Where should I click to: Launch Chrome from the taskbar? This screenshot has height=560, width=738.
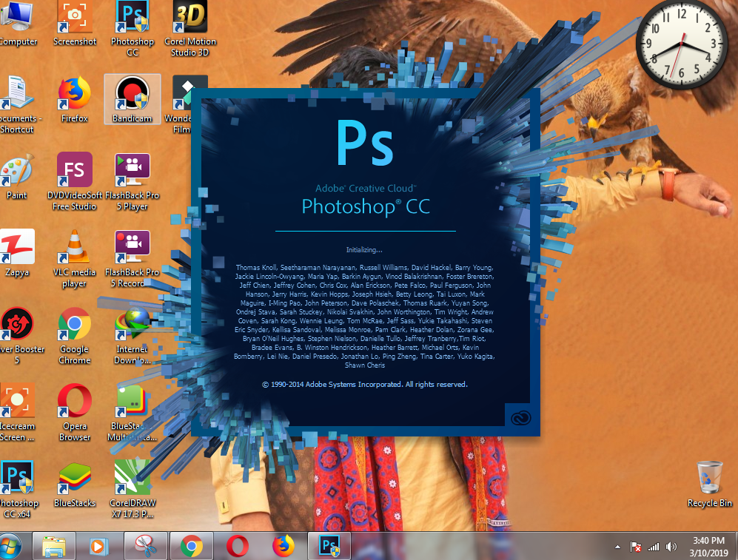pos(191,547)
